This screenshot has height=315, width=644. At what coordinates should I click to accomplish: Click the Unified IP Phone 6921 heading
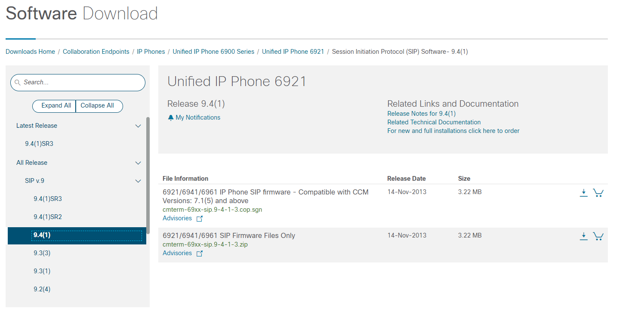[237, 81]
